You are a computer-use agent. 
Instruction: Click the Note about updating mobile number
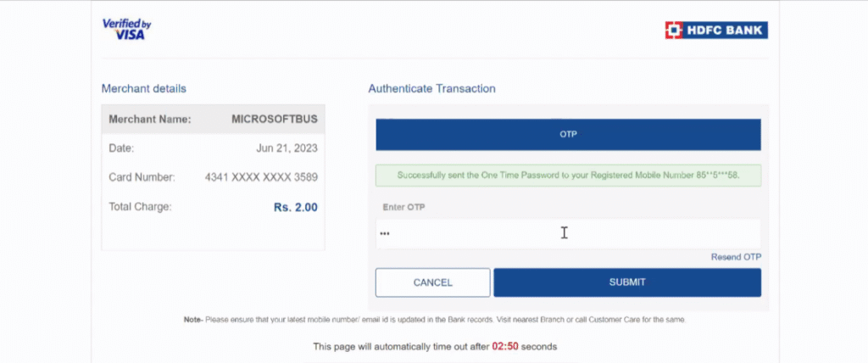435,321
